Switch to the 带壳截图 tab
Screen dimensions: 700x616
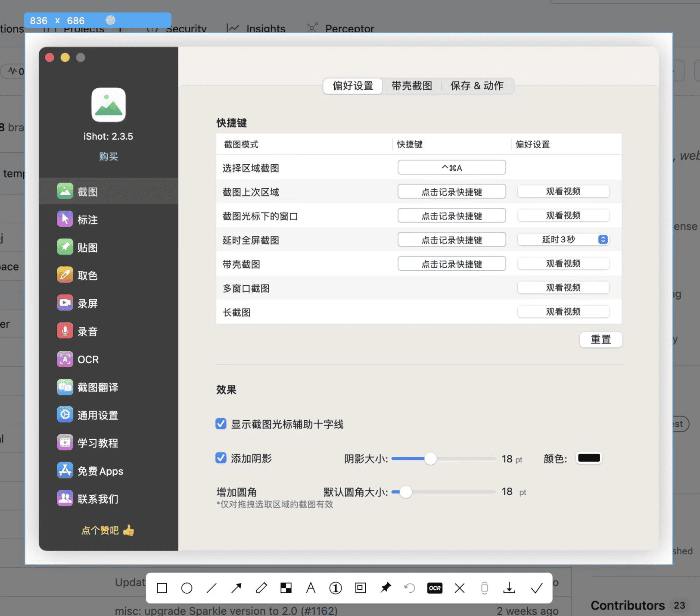pos(411,86)
